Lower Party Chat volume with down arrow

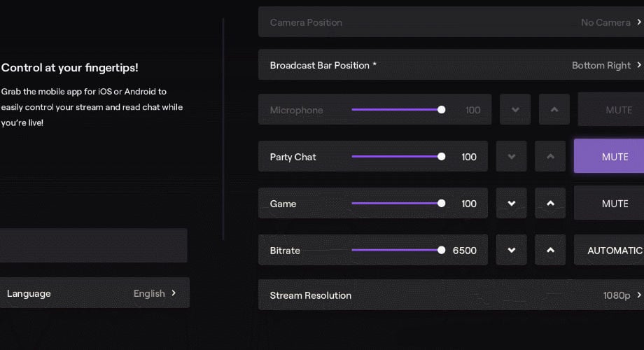point(512,157)
